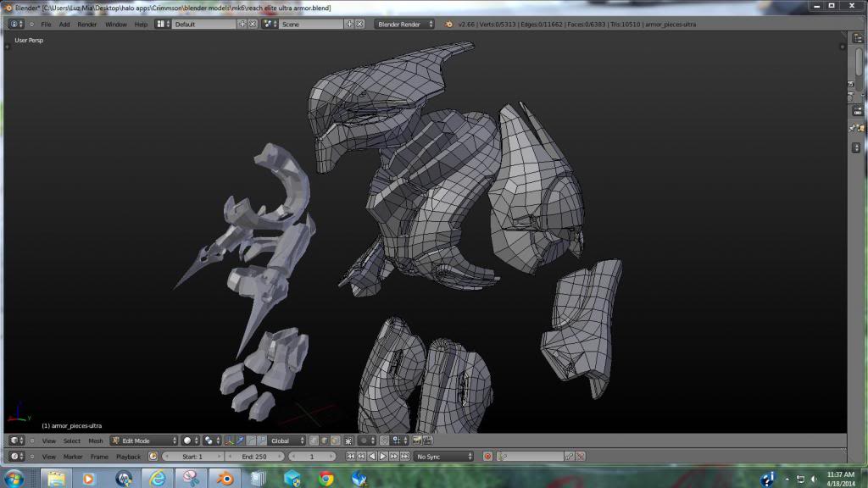This screenshot has height=488, width=868.
Task: Click the active keying set field
Action: (x=530, y=457)
